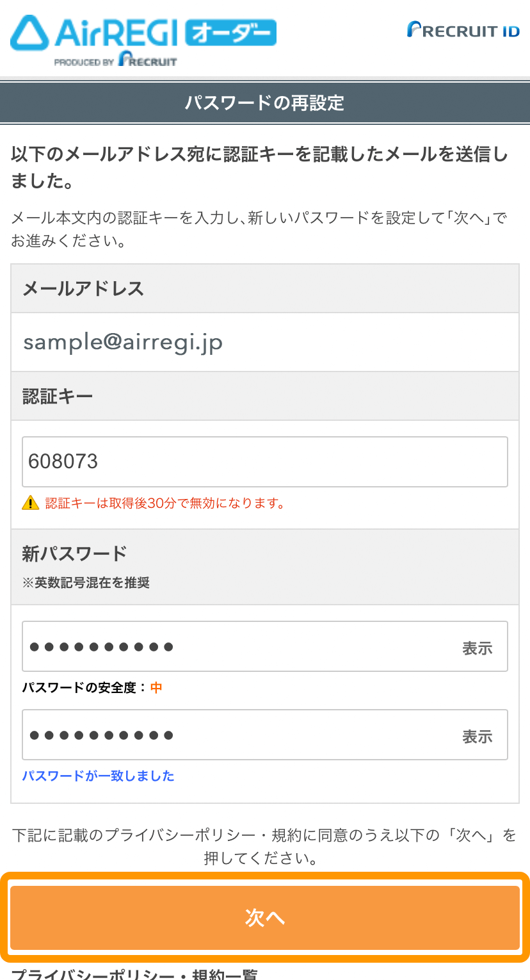
Task: Click the 認証キー section label
Action: (58, 396)
